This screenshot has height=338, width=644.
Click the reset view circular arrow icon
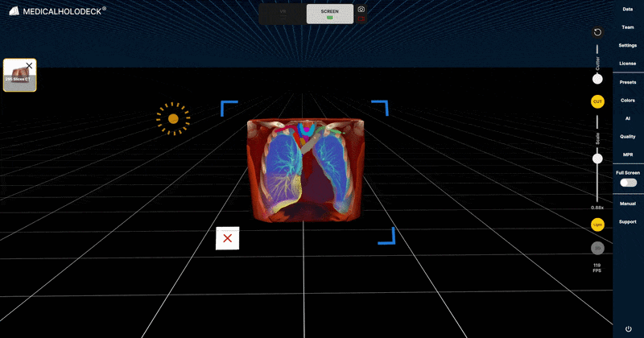[597, 32]
